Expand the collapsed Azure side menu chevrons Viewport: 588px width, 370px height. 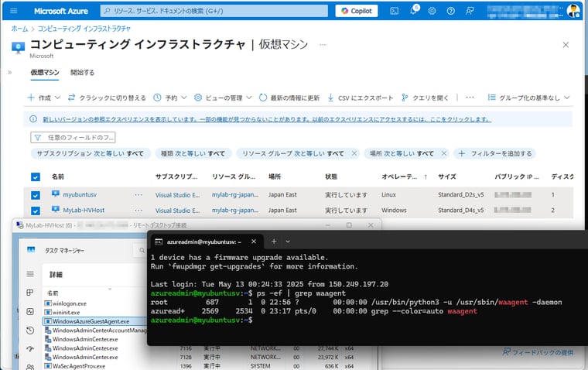10,73
